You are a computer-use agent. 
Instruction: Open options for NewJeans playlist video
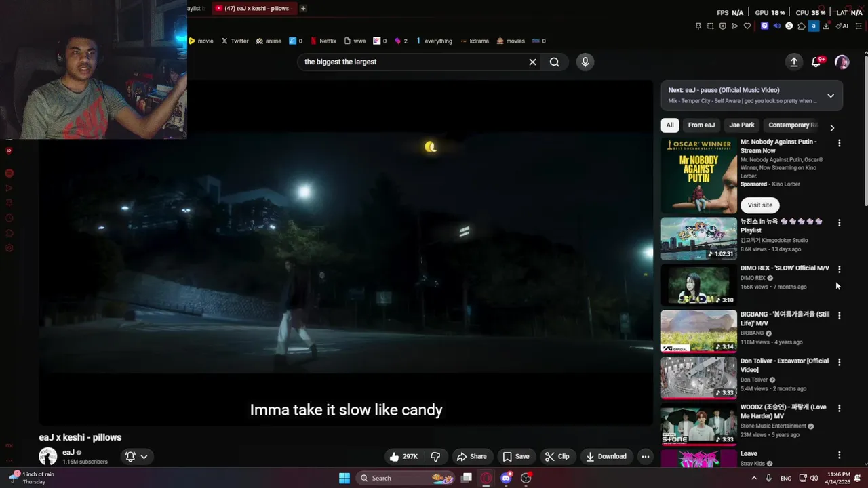839,223
